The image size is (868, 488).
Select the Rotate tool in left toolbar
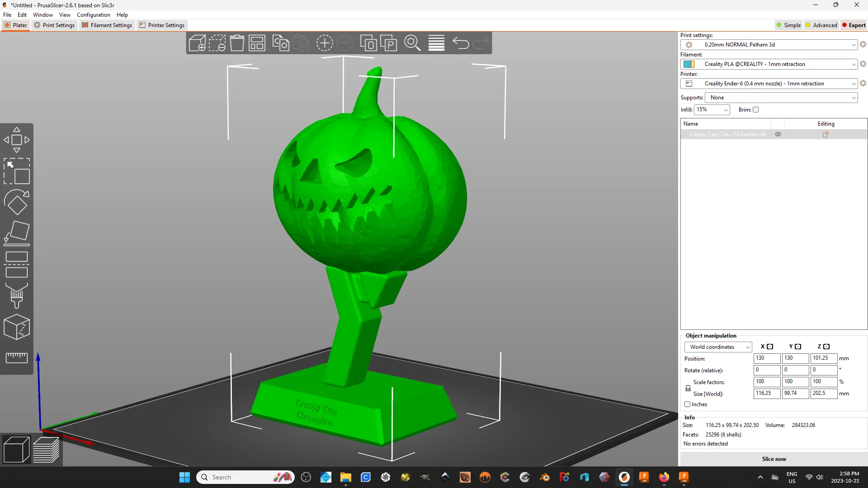click(x=17, y=202)
